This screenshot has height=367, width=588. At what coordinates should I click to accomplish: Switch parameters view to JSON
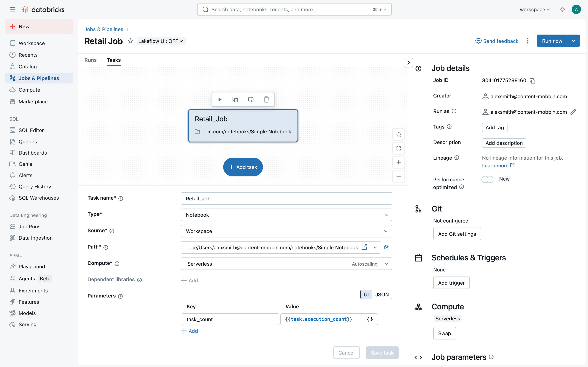coord(382,294)
